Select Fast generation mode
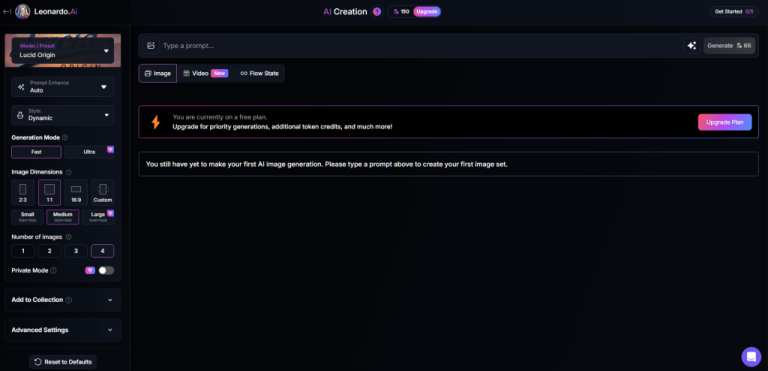Screen dimensions: 768x371 pyautogui.click(x=36, y=152)
